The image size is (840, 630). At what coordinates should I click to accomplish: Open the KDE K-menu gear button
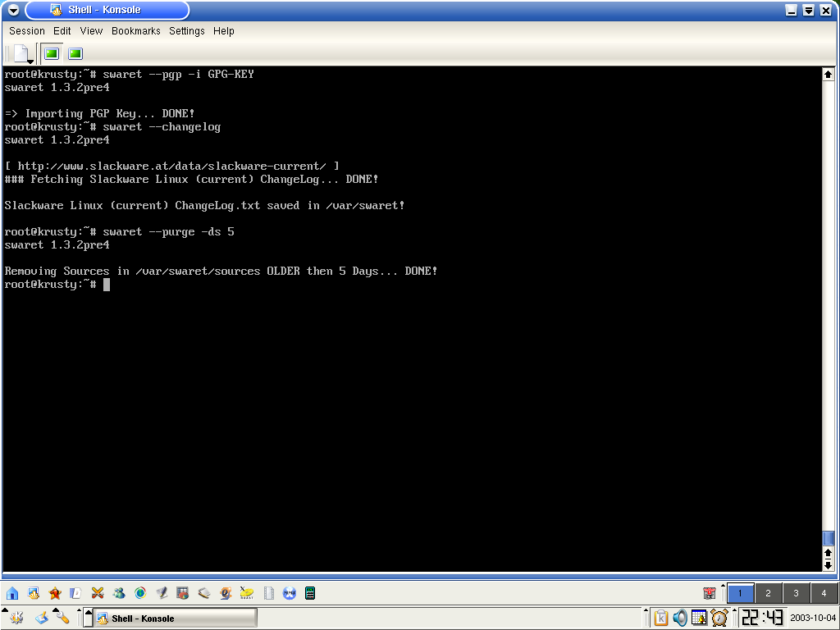coord(16,618)
